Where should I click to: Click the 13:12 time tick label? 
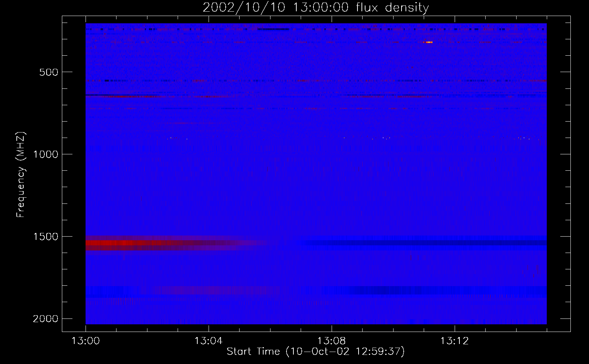pyautogui.click(x=455, y=341)
